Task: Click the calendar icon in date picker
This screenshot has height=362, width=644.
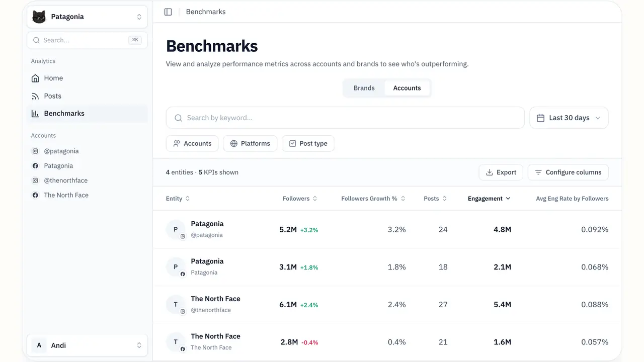Action: [x=541, y=118]
